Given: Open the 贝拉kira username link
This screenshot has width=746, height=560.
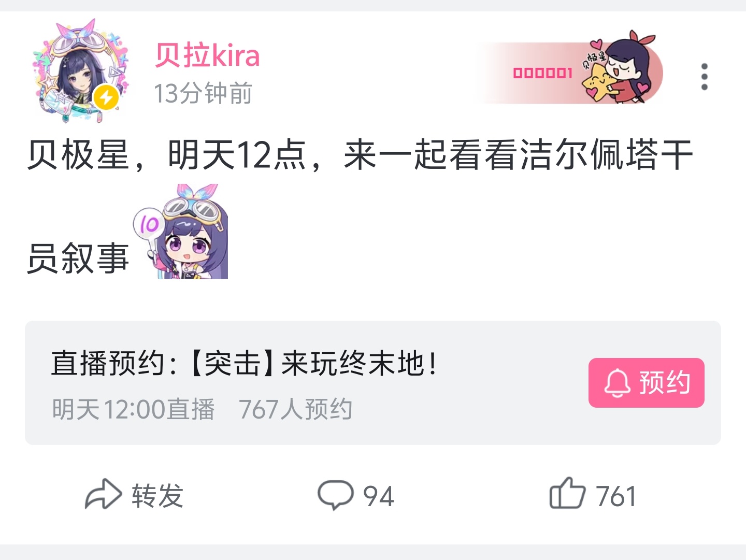Looking at the screenshot, I should click(207, 55).
